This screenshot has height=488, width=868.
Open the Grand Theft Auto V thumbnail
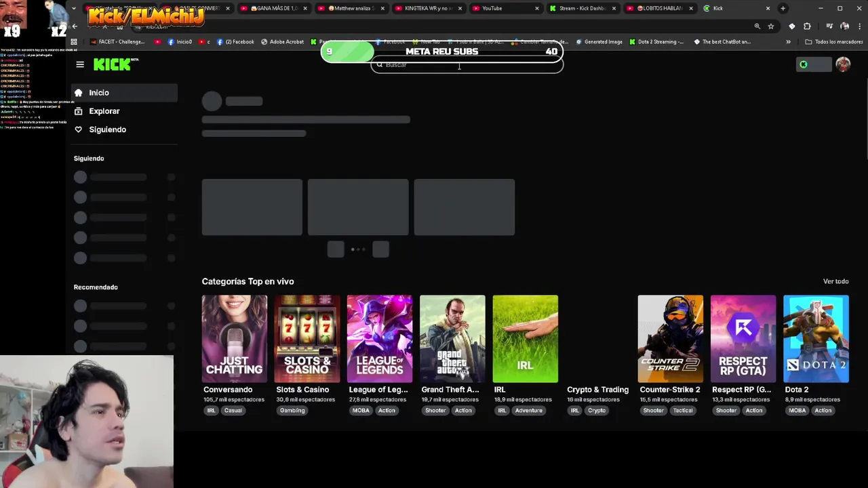pos(452,339)
